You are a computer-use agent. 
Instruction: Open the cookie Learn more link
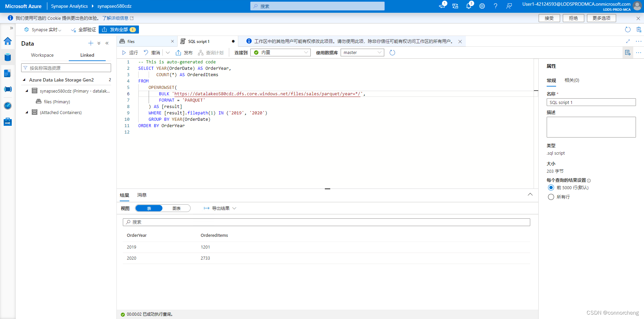click(x=118, y=18)
